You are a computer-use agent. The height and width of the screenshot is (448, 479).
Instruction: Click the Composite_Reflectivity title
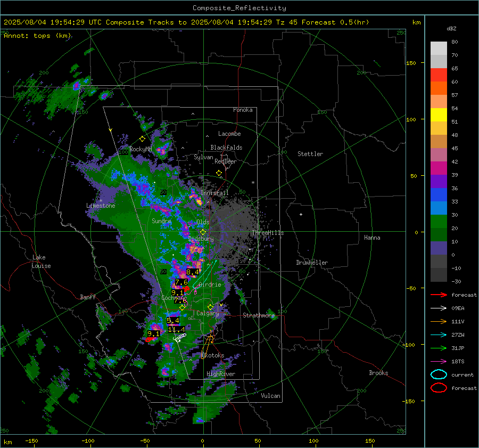[240, 8]
